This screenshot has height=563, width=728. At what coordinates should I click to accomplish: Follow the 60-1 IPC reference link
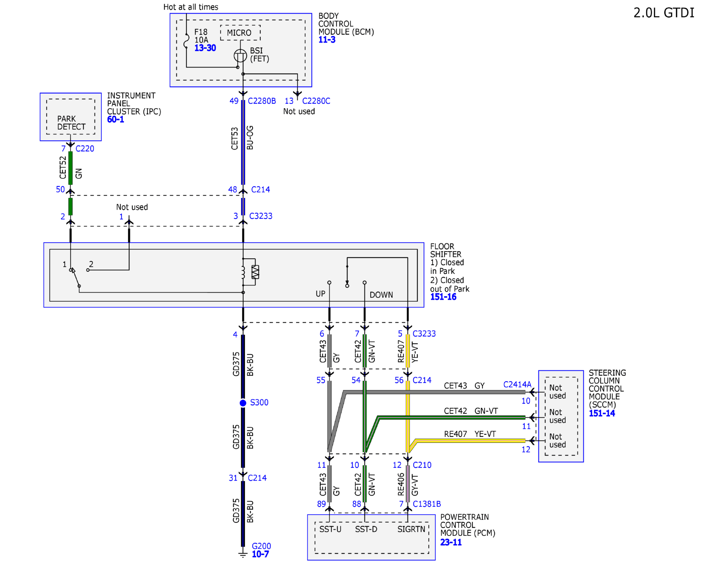point(115,119)
